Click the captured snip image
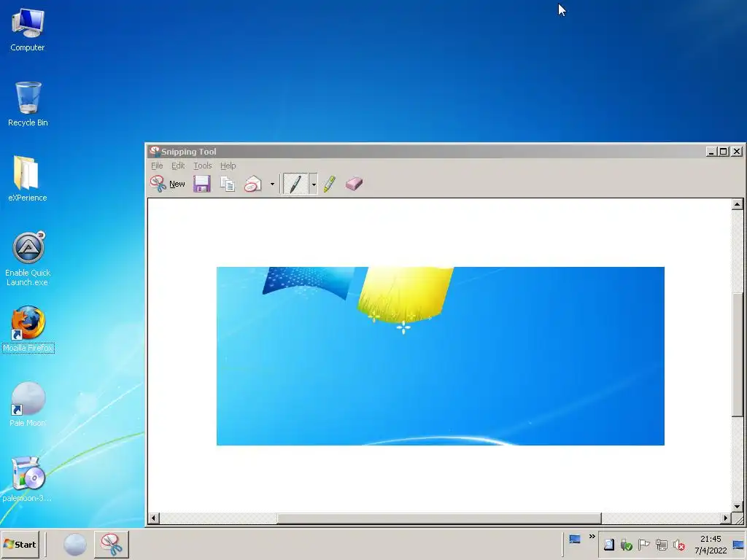Screen dimensions: 747x560 [x=440, y=356]
